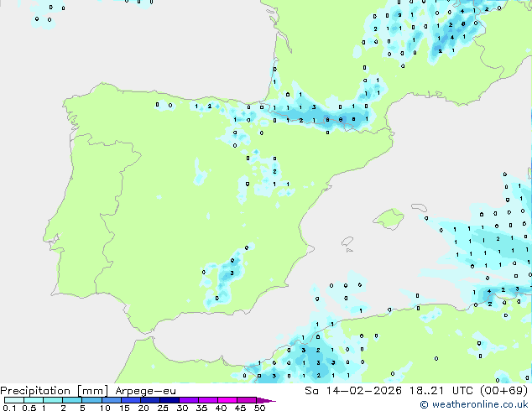Select the legend swatch between 2 and 5
The image size is (532, 411).
click(x=72, y=400)
